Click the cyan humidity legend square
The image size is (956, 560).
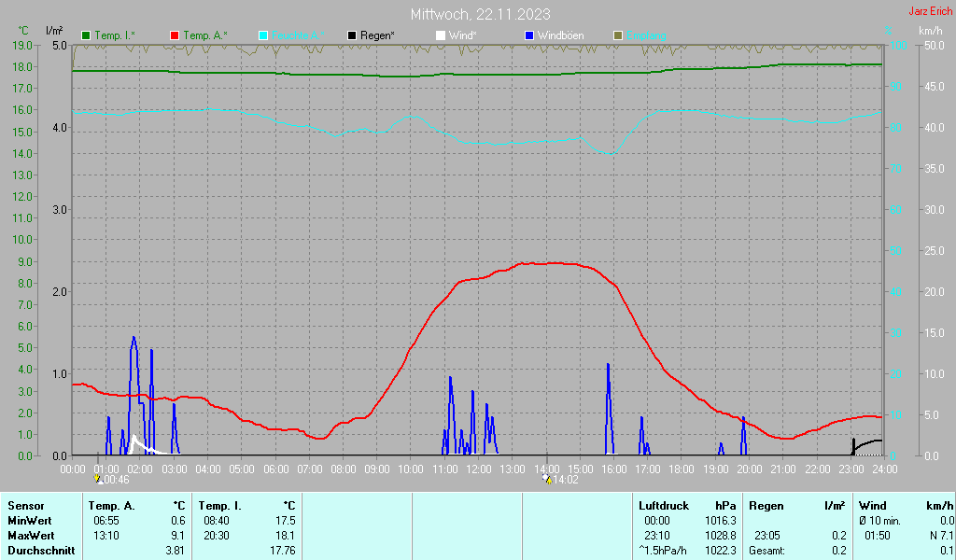[263, 35]
